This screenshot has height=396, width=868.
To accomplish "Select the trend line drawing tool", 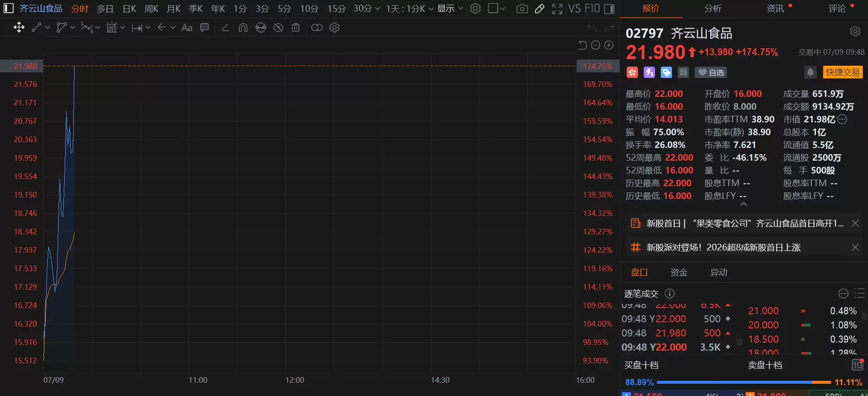I will 36,27.
